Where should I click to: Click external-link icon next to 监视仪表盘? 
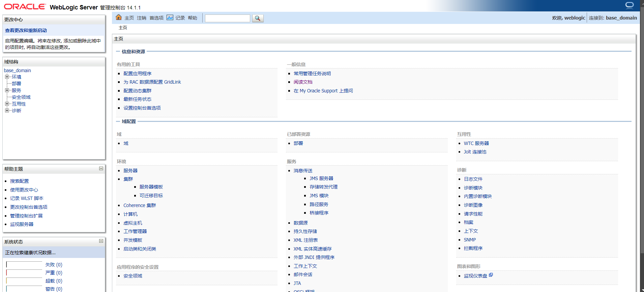[x=491, y=275]
